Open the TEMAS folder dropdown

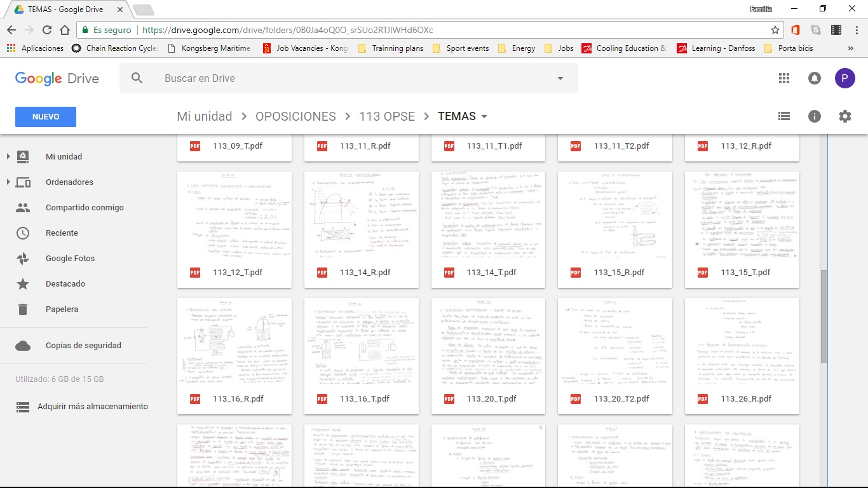pos(484,117)
